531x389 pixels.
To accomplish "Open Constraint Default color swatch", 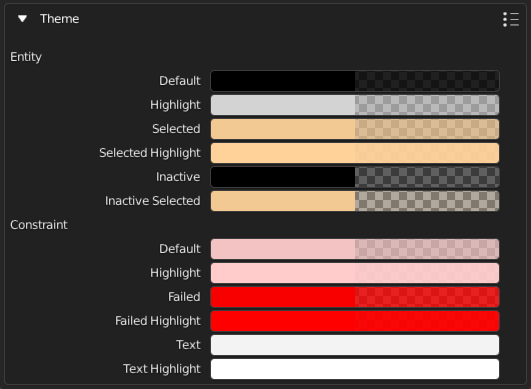I will pyautogui.click(x=355, y=249).
